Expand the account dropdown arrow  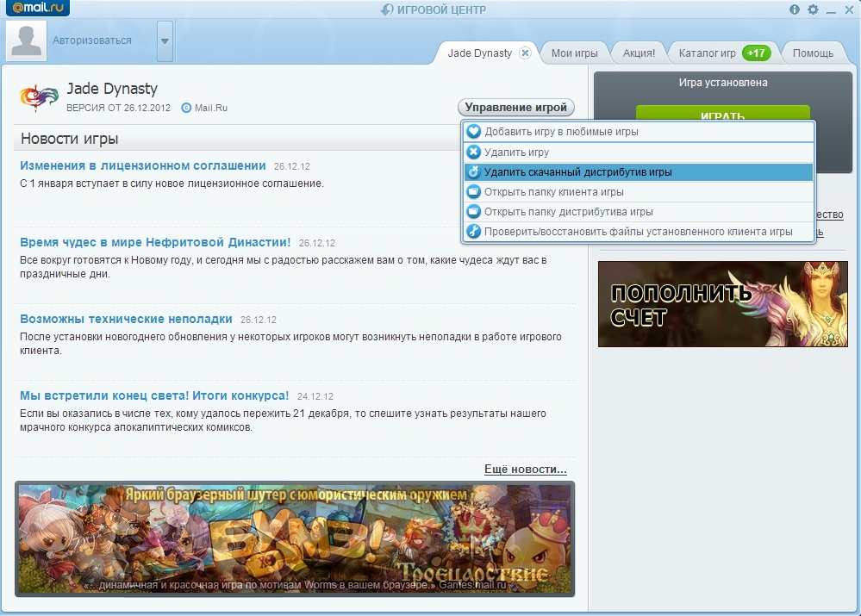[165, 41]
